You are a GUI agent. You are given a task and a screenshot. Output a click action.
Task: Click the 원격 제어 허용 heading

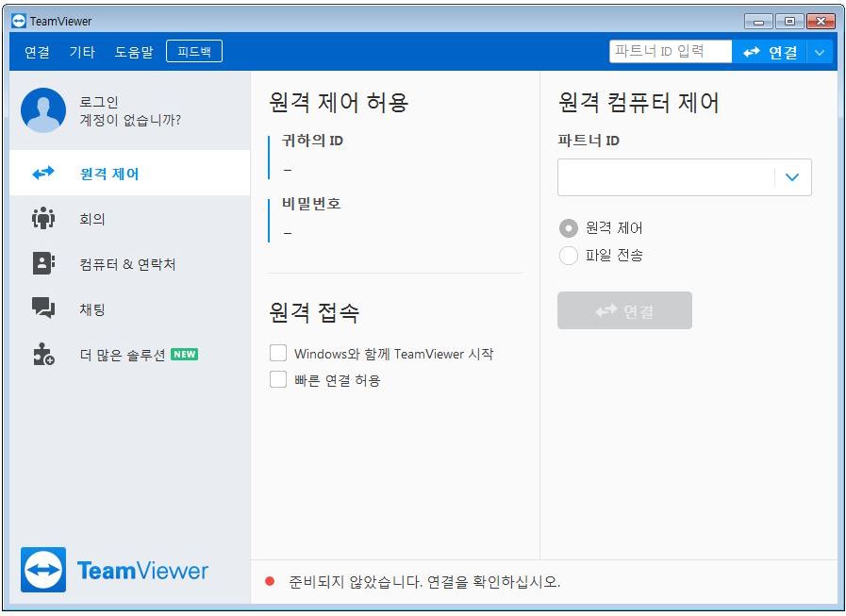pyautogui.click(x=339, y=102)
